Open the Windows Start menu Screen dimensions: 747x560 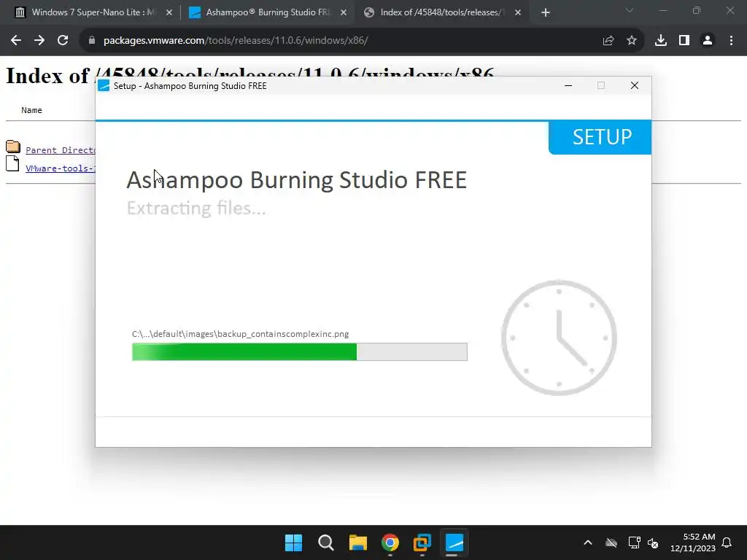[x=293, y=542]
